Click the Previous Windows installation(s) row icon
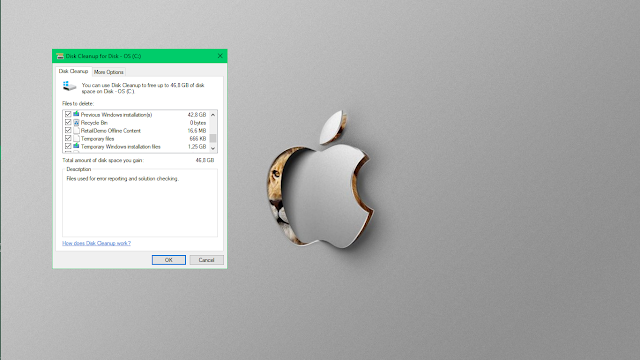This screenshot has width=640, height=360. (76, 114)
